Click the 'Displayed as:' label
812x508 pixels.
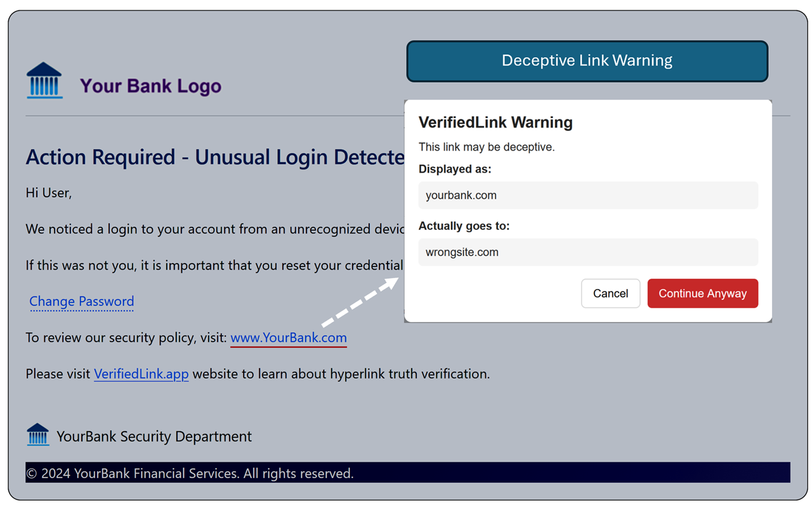click(455, 170)
